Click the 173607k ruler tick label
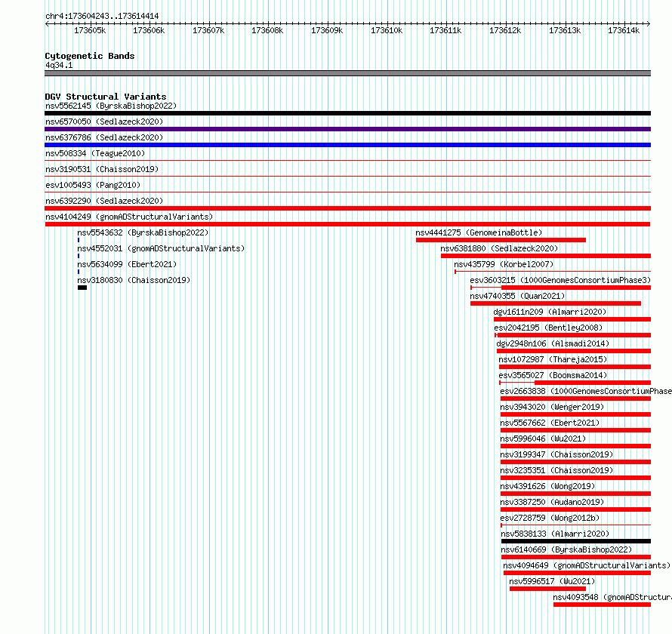 coord(208,30)
